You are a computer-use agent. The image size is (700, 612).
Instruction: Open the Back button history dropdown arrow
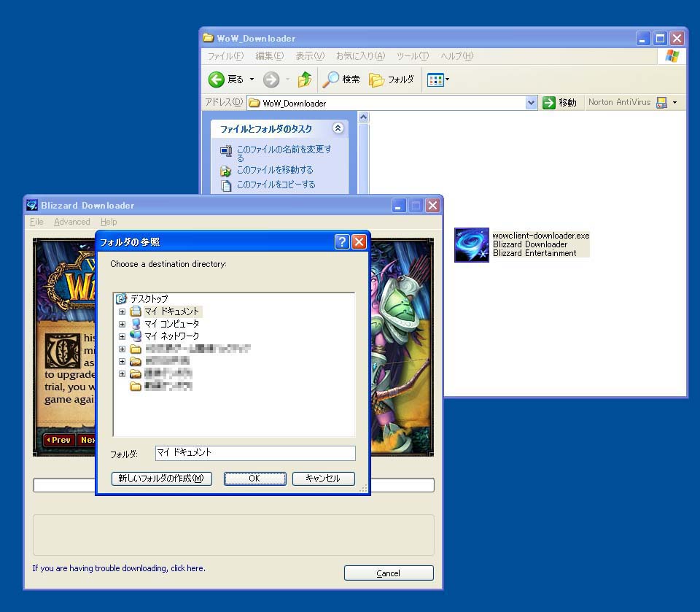pos(252,80)
